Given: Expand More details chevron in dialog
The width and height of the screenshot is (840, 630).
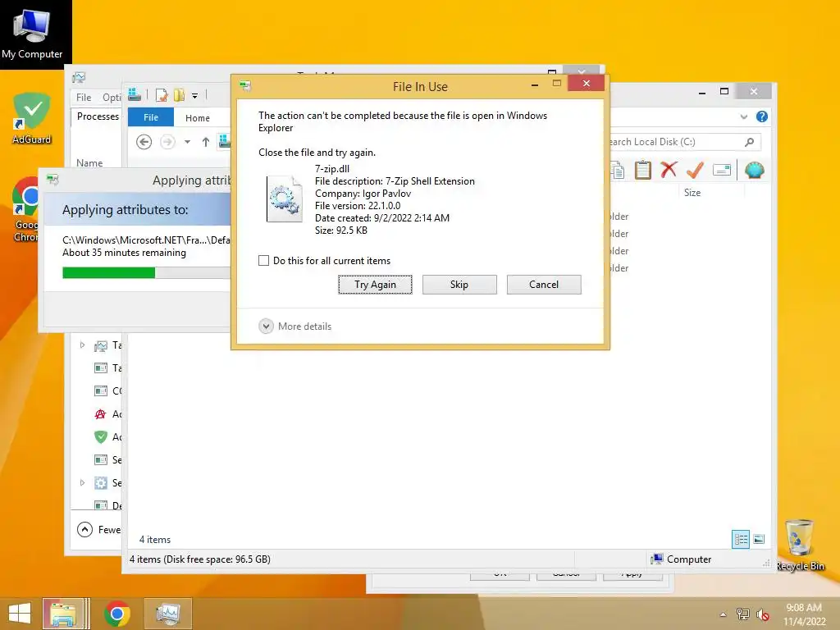Looking at the screenshot, I should (267, 326).
